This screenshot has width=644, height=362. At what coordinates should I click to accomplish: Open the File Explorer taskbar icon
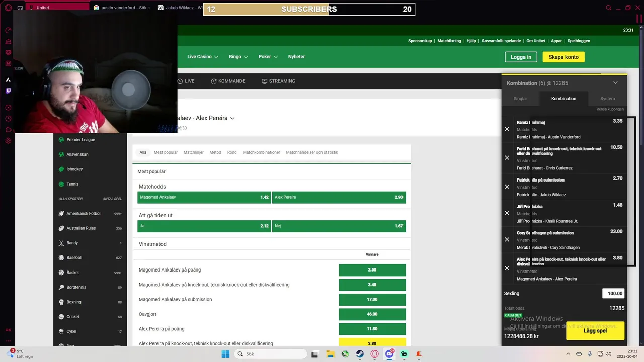click(330, 354)
